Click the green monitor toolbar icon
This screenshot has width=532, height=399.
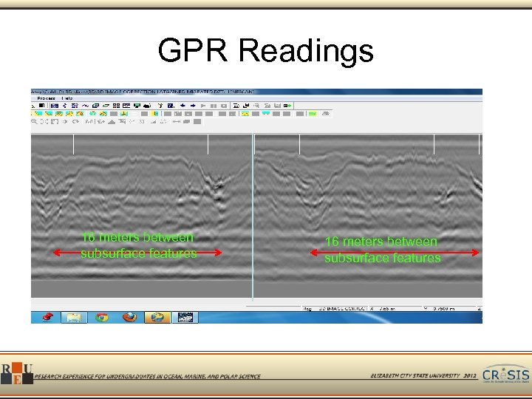tap(137, 106)
